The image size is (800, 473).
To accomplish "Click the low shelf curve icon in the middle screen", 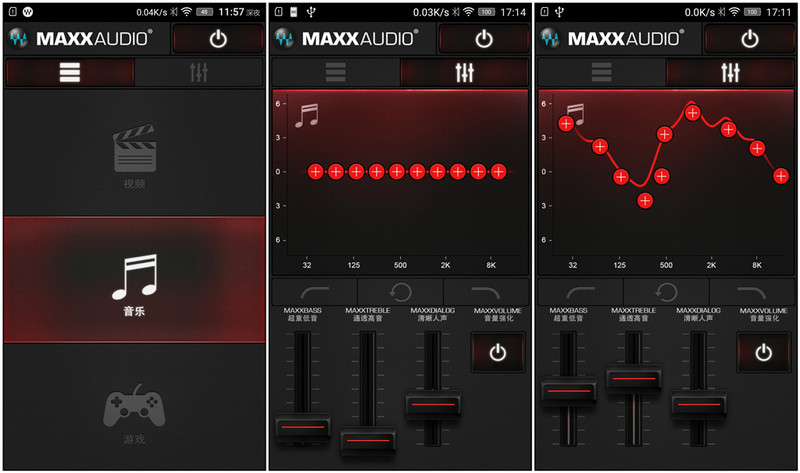I will point(315,292).
